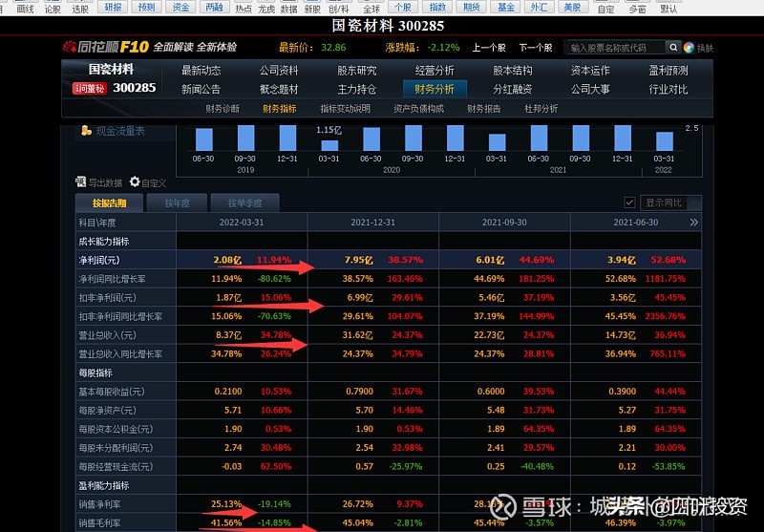Click the 2022-03-31 column header
The height and width of the screenshot is (532, 764).
242,223
